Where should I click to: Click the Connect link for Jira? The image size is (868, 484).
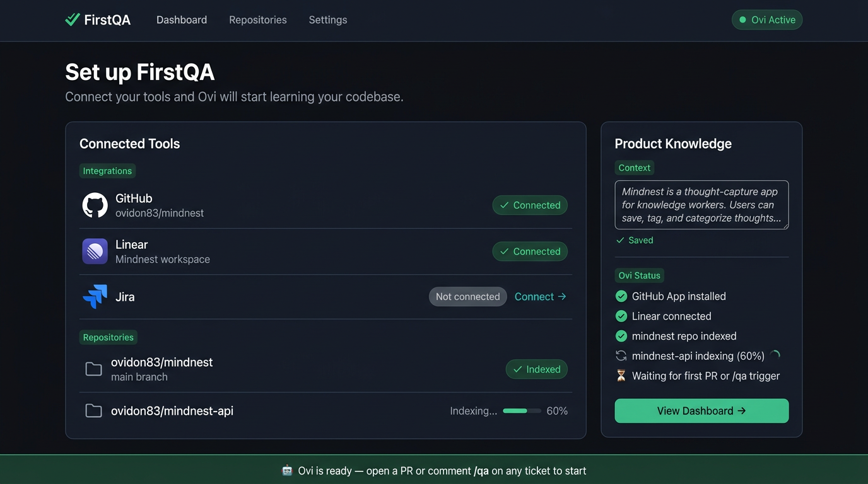click(x=541, y=297)
